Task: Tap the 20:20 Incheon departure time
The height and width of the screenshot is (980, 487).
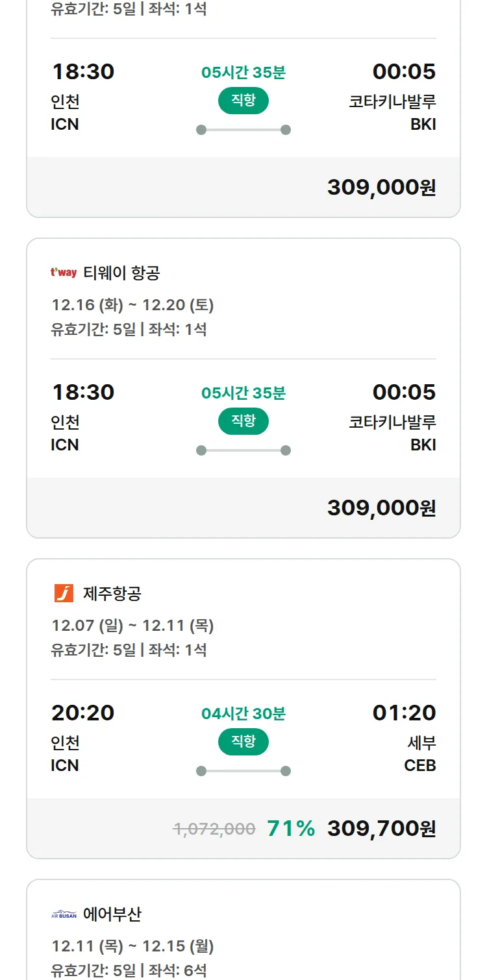Action: point(82,713)
